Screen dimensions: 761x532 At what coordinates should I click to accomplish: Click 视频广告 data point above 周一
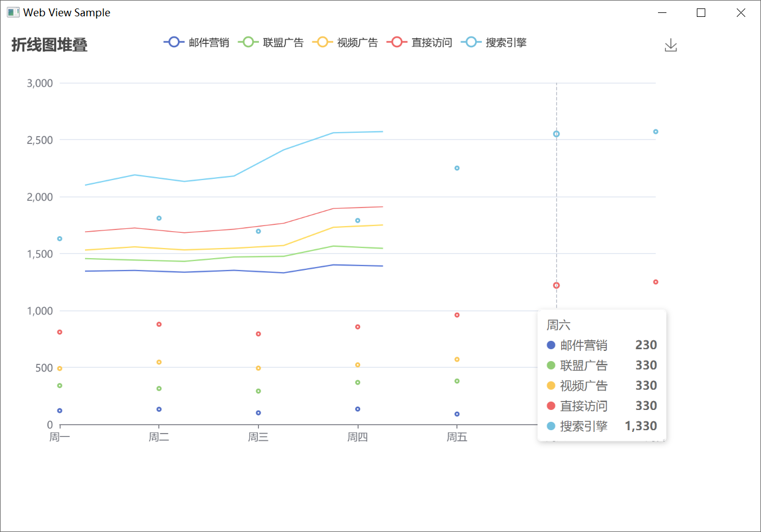point(60,368)
